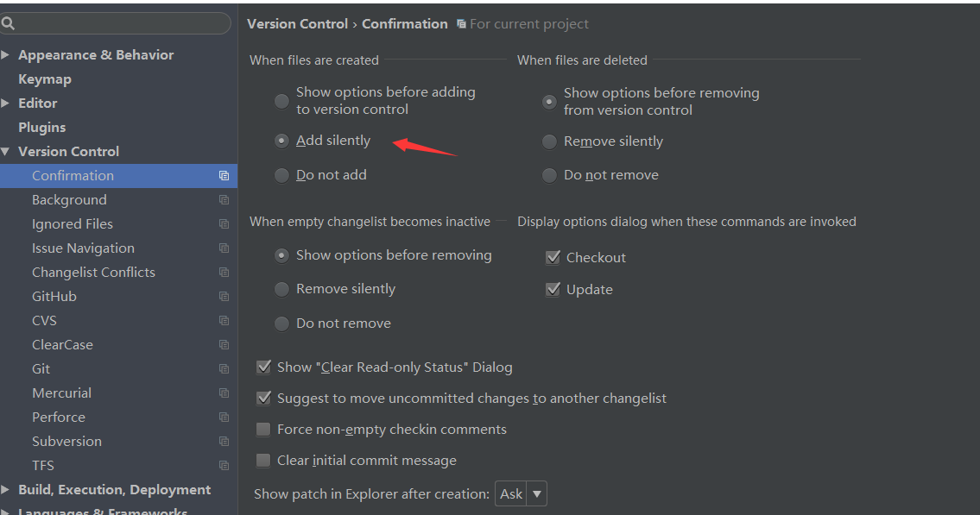Select the Do not add radio button
980x515 pixels.
pos(281,175)
